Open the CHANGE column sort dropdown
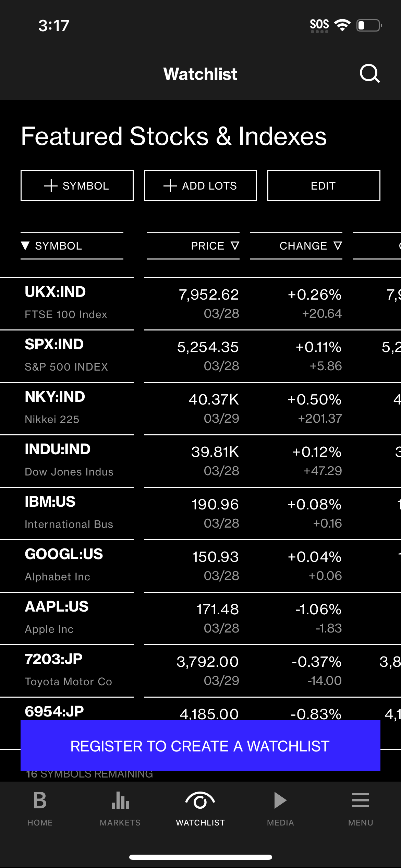 [x=338, y=245]
